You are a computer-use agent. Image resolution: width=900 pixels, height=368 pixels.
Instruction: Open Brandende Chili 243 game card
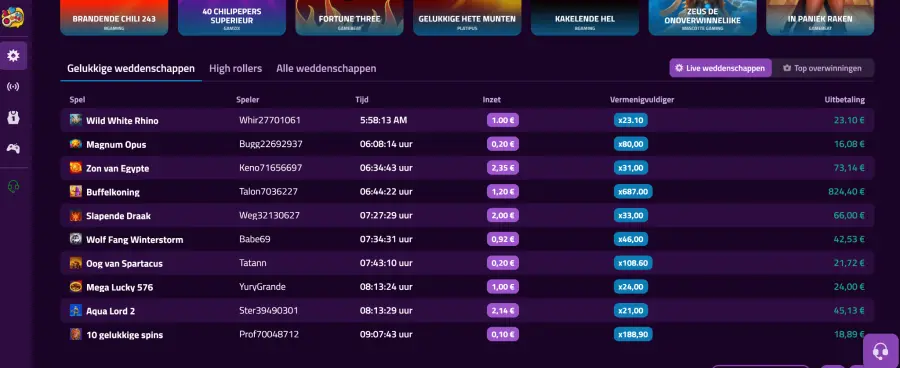(x=114, y=18)
